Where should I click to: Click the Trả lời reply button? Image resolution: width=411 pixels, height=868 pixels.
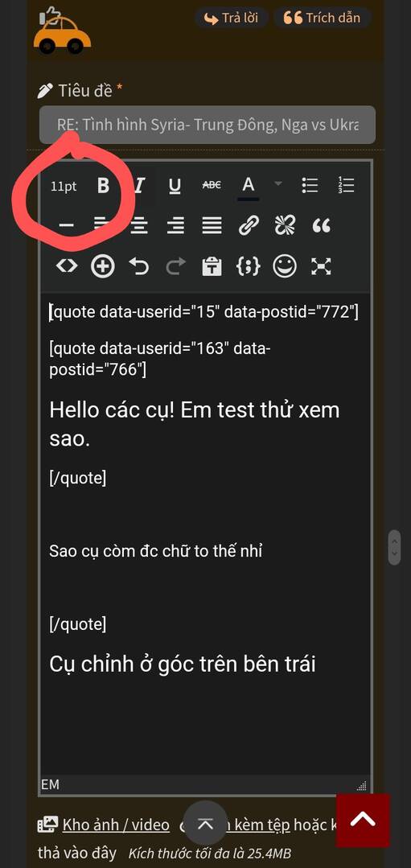[x=231, y=18]
